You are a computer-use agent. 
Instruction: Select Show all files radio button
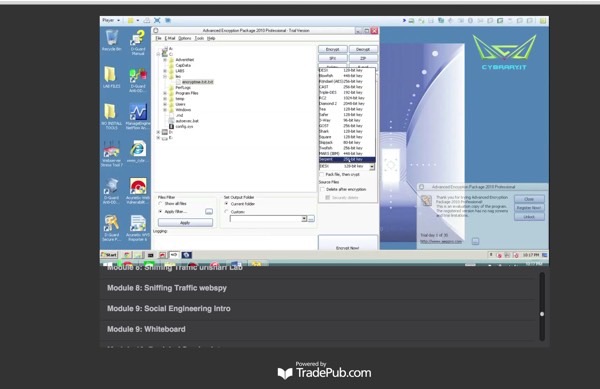[160, 203]
